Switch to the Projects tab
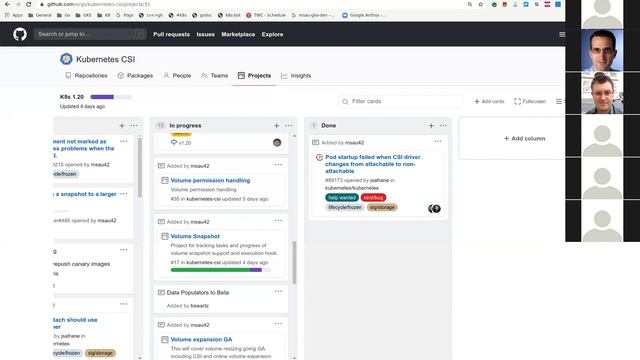640x360 pixels. pyautogui.click(x=254, y=76)
